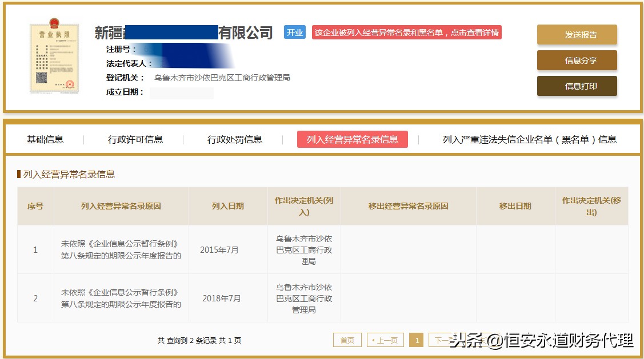Click the red seal stamp on the license
Image resolution: width=644 pixels, height=359 pixels.
[x=69, y=85]
